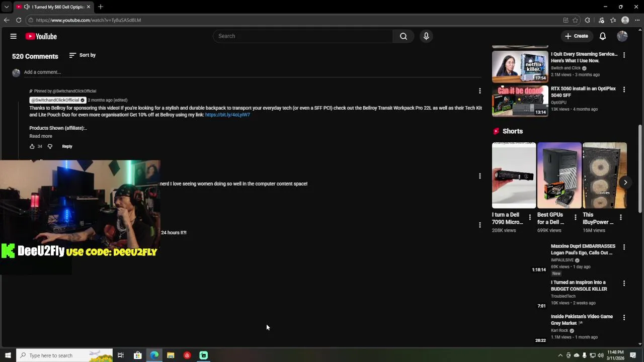Open the 'Best GPUs for a Dell' short
This screenshot has width=644, height=362.
coord(559,175)
